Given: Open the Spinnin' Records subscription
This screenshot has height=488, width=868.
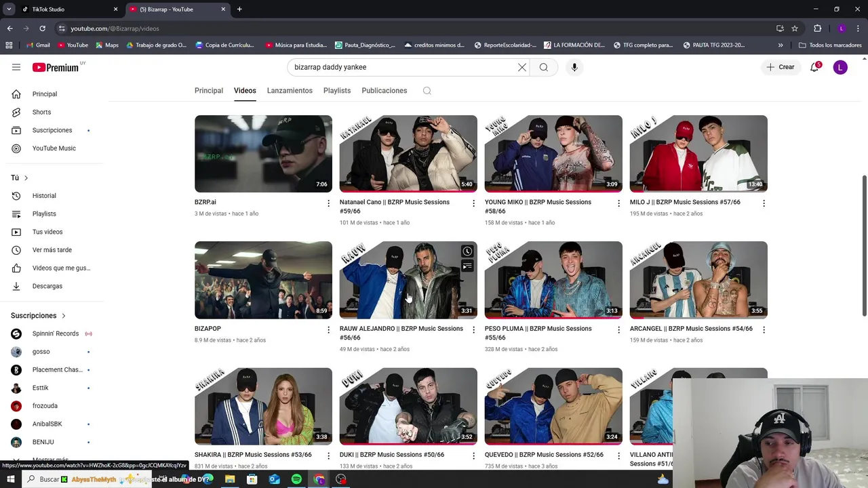Looking at the screenshot, I should pyautogui.click(x=54, y=333).
